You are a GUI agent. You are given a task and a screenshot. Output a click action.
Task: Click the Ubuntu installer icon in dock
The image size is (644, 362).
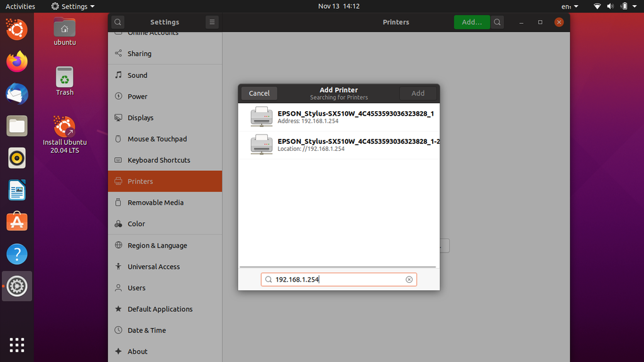pyautogui.click(x=17, y=30)
